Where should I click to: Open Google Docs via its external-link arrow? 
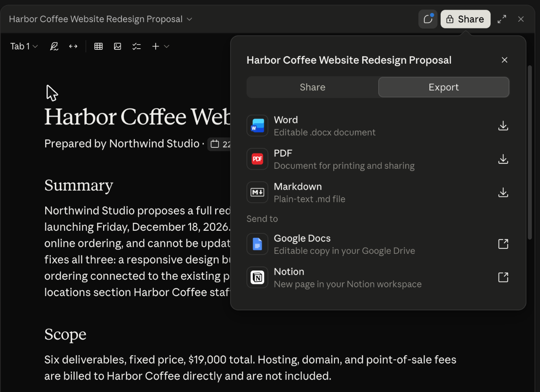[x=503, y=244]
